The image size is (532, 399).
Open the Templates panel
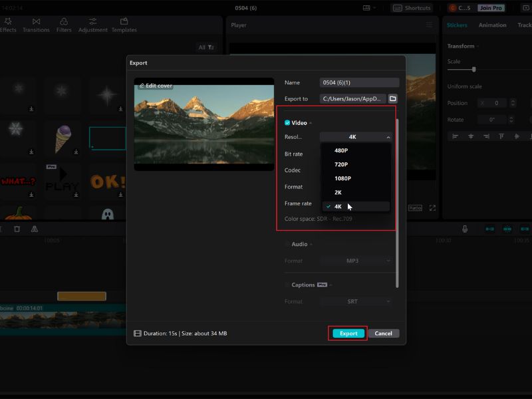124,25
